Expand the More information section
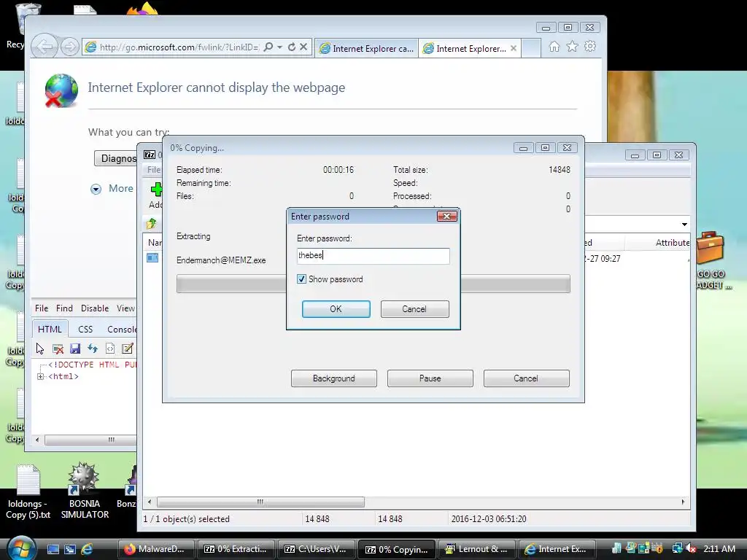The height and width of the screenshot is (560, 747). point(96,189)
